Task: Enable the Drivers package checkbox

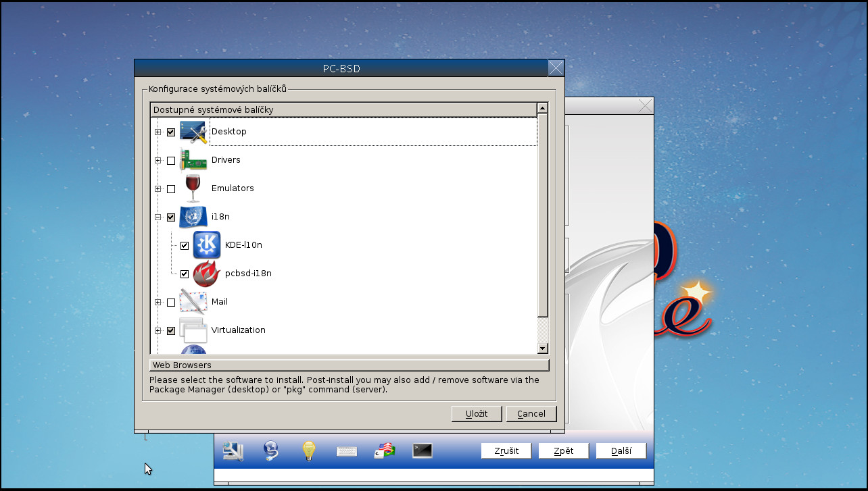Action: 170,161
